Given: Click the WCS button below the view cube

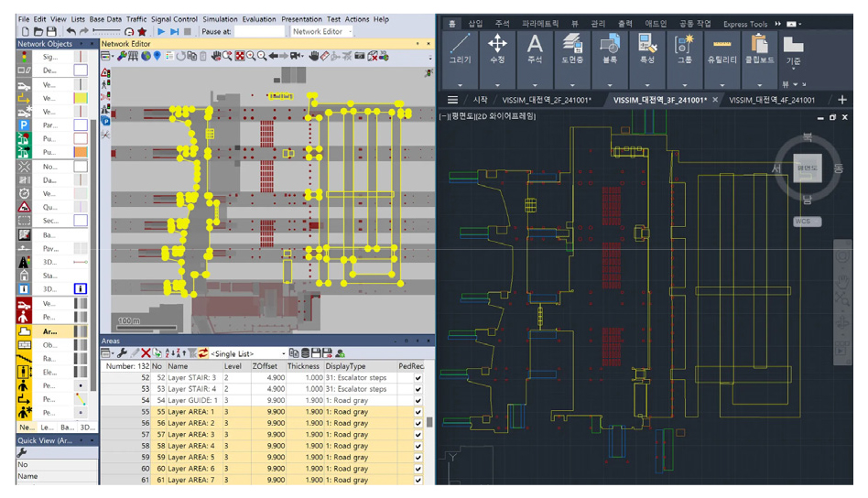Looking at the screenshot, I should tap(807, 222).
